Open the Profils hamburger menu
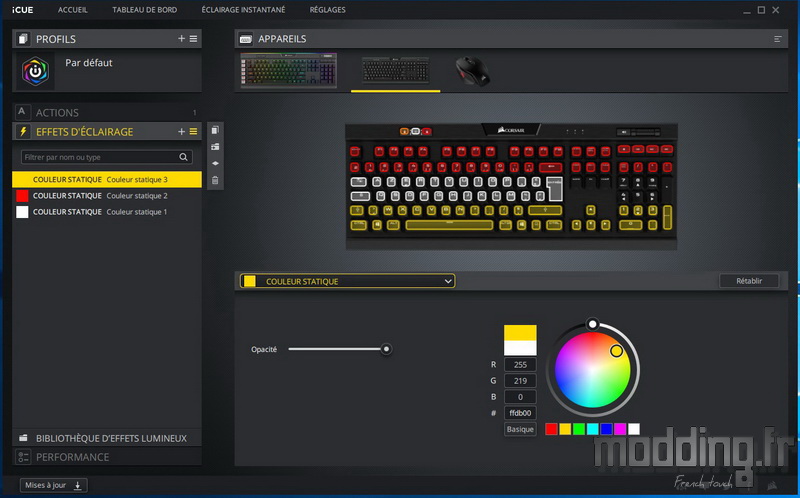Viewport: 800px width, 498px height. pyautogui.click(x=193, y=39)
